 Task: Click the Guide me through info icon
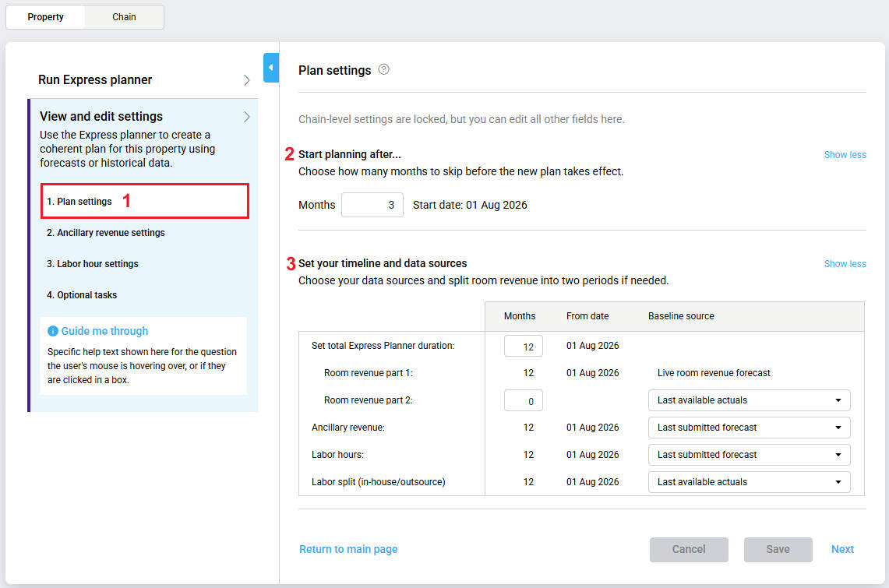[x=53, y=331]
